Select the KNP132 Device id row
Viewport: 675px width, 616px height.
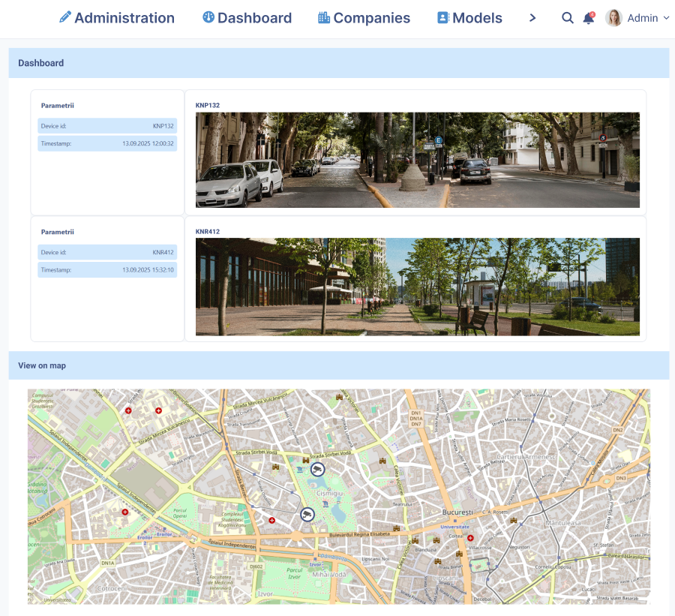[107, 126]
